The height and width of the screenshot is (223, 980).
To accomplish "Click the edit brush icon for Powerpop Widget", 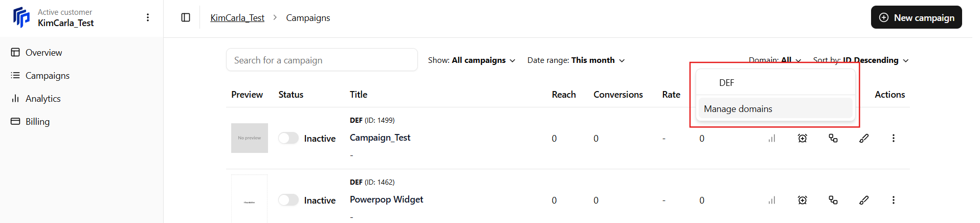I will point(864,200).
